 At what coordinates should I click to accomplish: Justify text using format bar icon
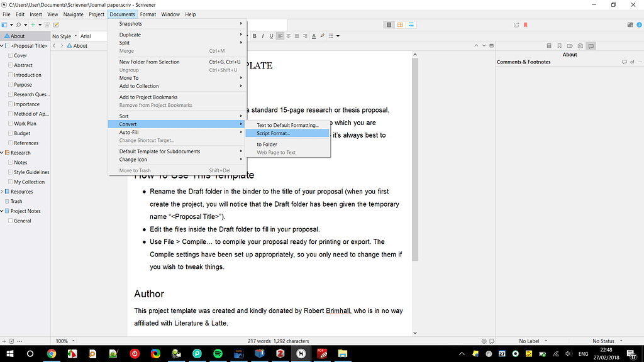pos(297,36)
